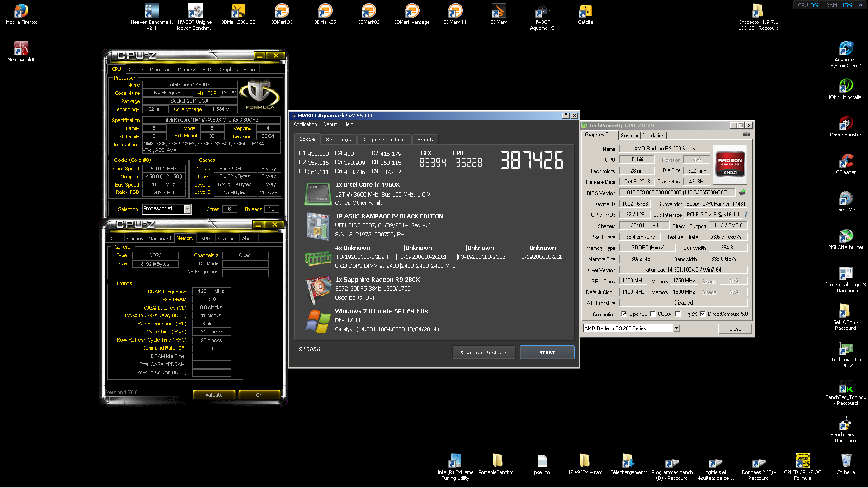Open Graphics tab in lower CPU-Z window
Viewport: 868px width, 488px height.
[227, 239]
